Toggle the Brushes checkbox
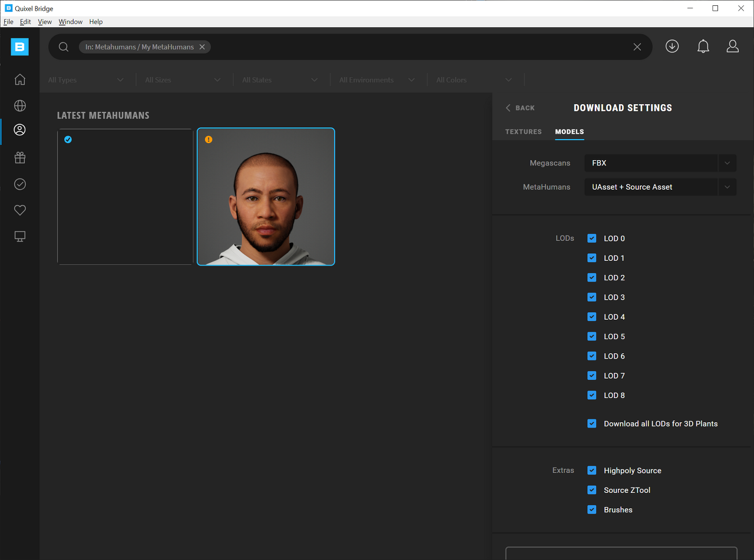 click(x=592, y=509)
